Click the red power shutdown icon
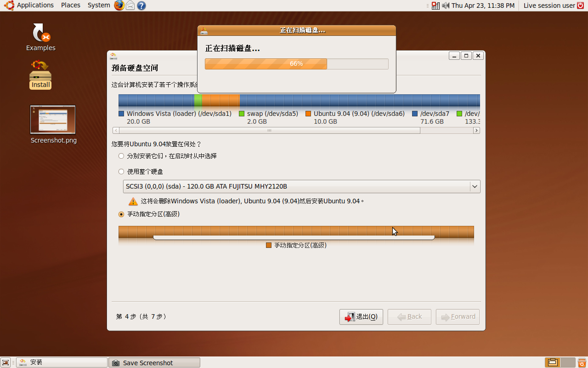The width and height of the screenshot is (588, 368). click(x=581, y=6)
